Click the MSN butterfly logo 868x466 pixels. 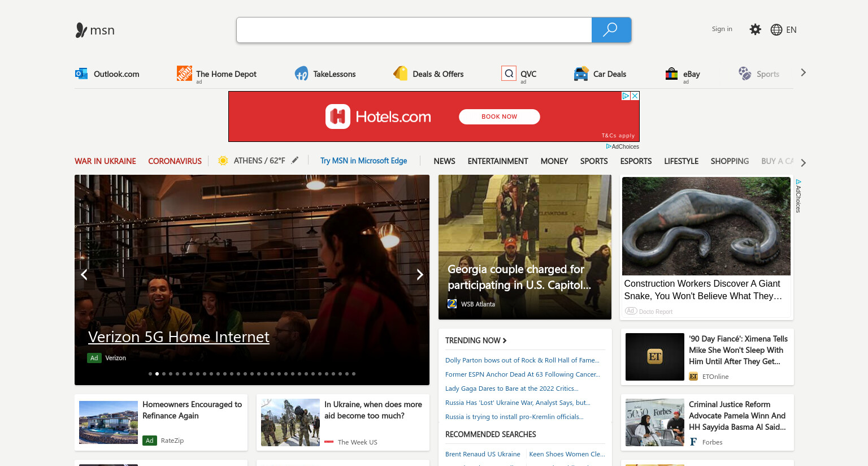point(81,30)
